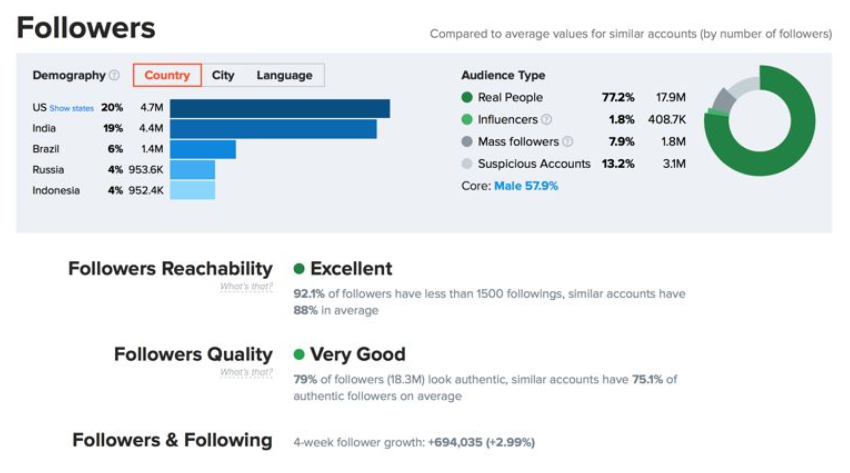The height and width of the screenshot is (473, 850).
Task: Click the green Excellent status dot
Action: click(299, 269)
